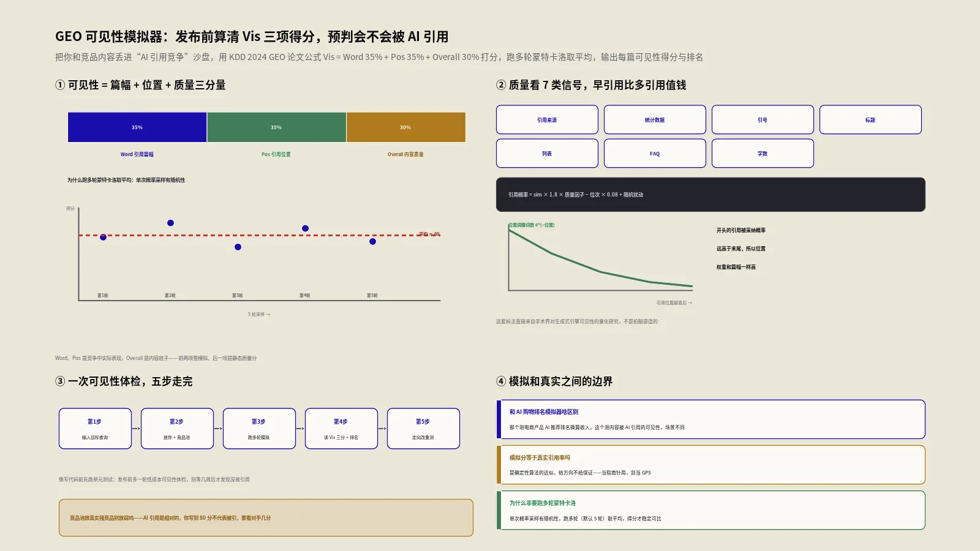Click the note '这套拆法直接来自学术界'
The image size is (980, 551).
click(577, 321)
